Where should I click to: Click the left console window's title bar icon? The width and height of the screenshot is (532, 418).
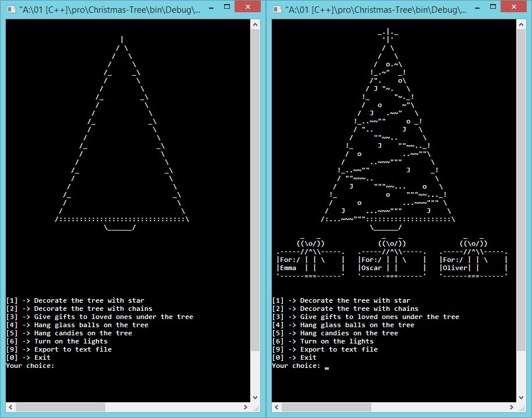(x=12, y=9)
